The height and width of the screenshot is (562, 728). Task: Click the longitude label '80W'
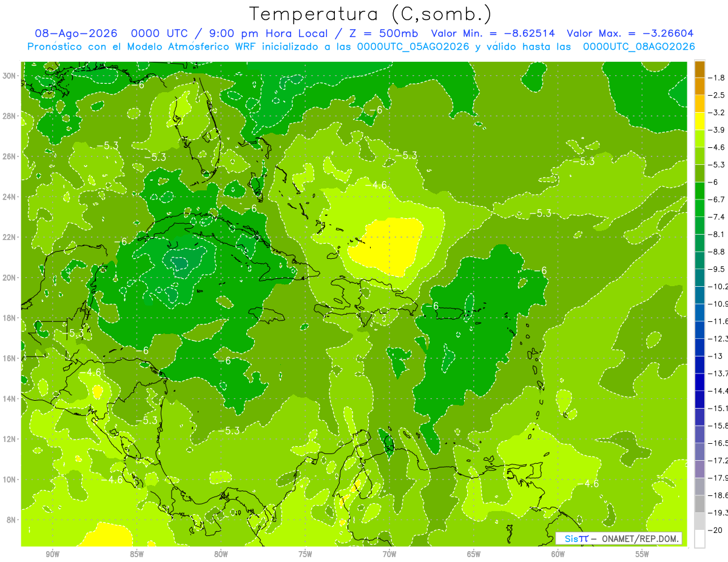click(221, 554)
